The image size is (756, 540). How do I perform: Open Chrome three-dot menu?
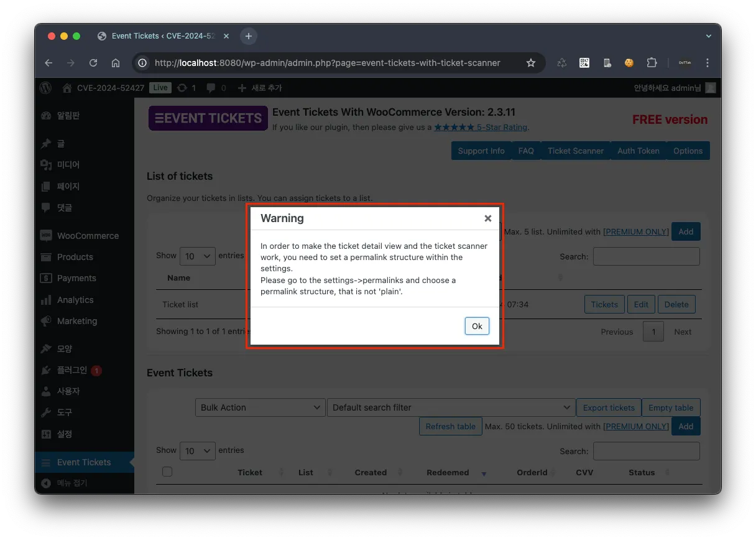(x=708, y=63)
